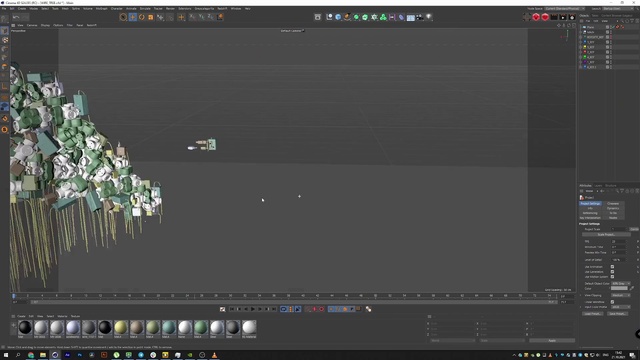Open the Cineware settings tab

pos(613,203)
